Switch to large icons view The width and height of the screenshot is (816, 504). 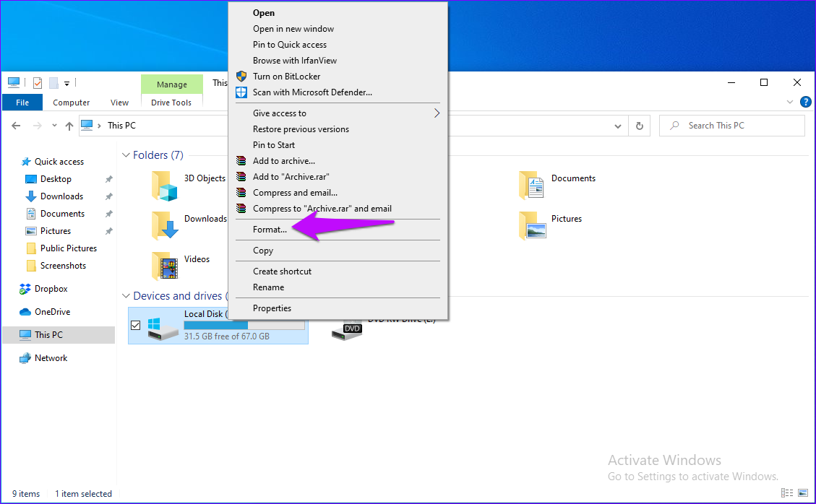[804, 492]
